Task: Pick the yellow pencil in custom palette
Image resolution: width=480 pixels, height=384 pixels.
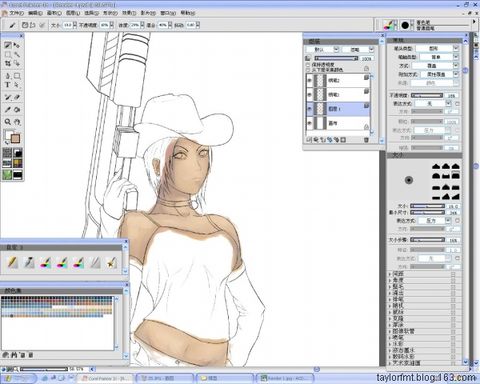Action: 12,263
